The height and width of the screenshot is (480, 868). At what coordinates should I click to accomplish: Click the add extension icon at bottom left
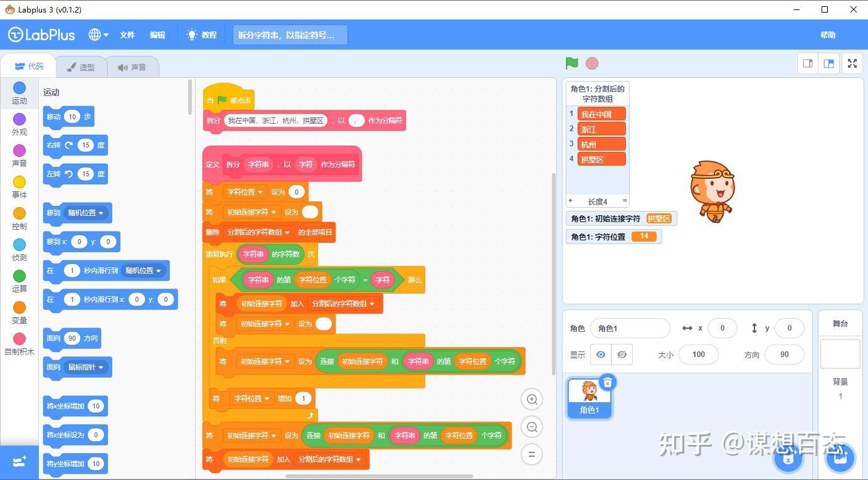[x=19, y=462]
